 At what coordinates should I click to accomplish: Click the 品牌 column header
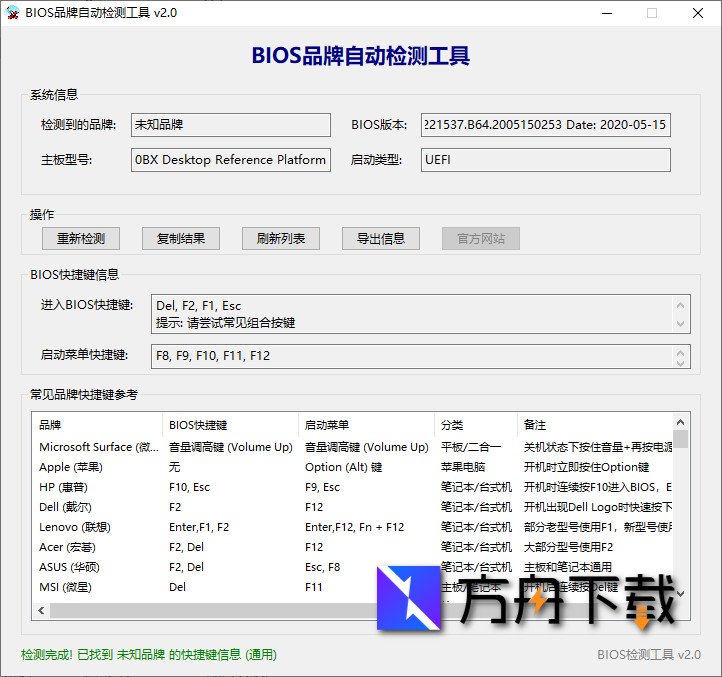point(97,425)
